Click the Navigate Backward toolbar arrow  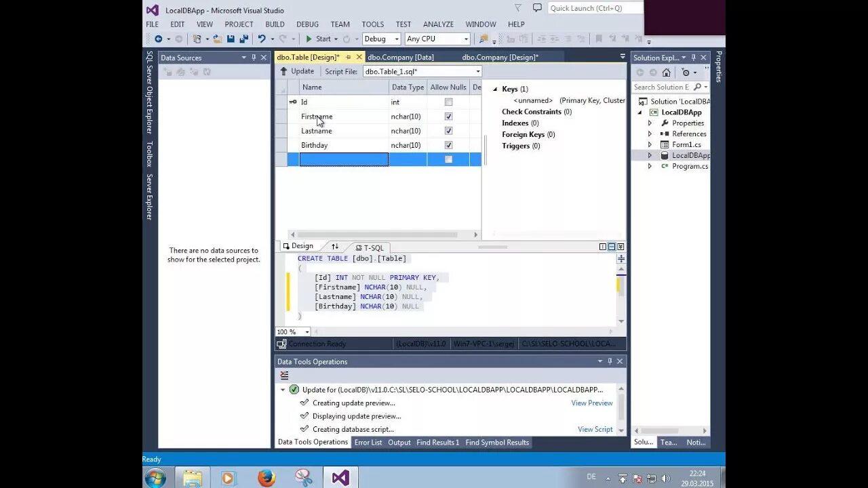(x=158, y=39)
